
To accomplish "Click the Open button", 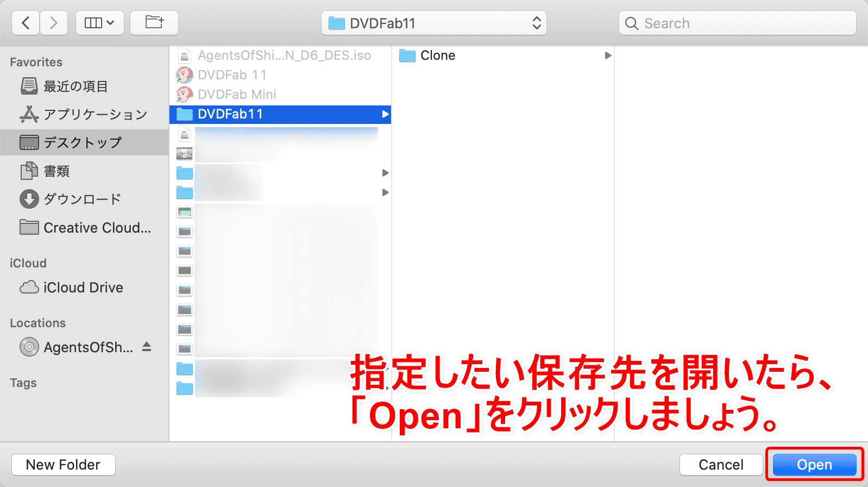I will click(814, 465).
